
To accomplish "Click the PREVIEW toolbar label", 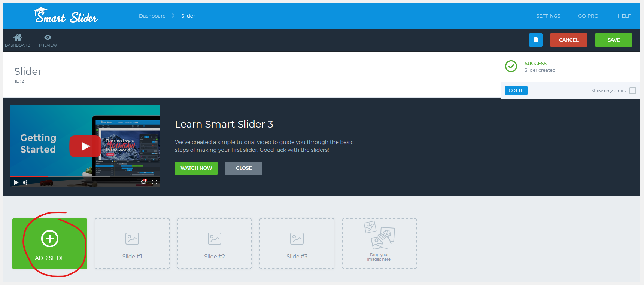I will (48, 45).
